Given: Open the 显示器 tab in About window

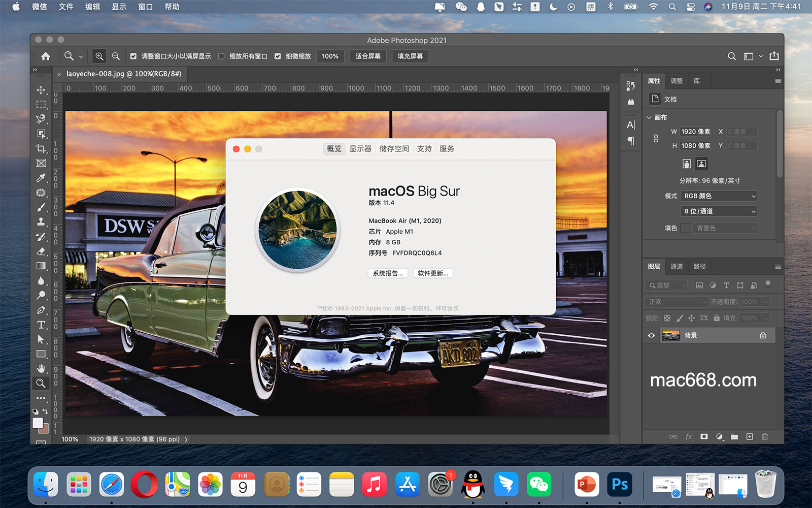Looking at the screenshot, I should [360, 149].
